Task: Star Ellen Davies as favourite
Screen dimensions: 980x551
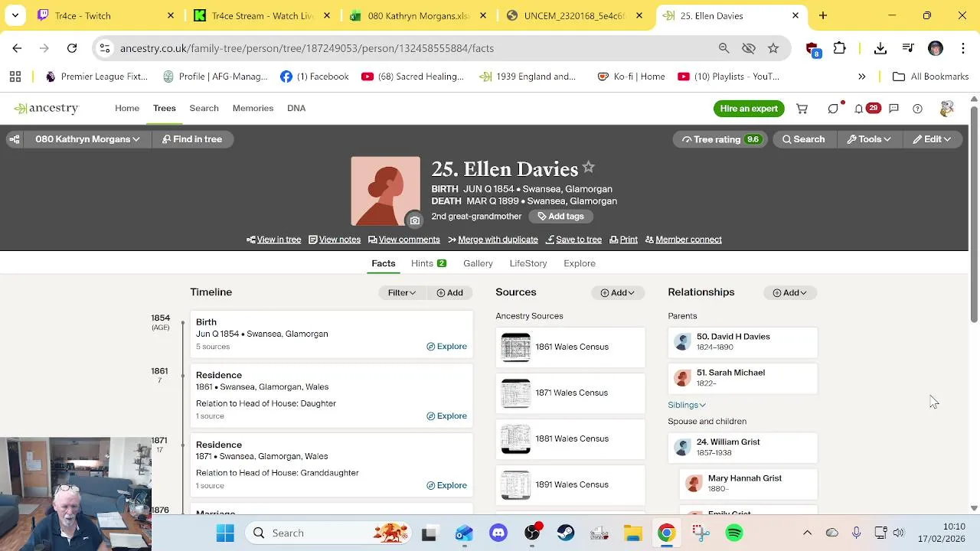Action: pyautogui.click(x=588, y=167)
